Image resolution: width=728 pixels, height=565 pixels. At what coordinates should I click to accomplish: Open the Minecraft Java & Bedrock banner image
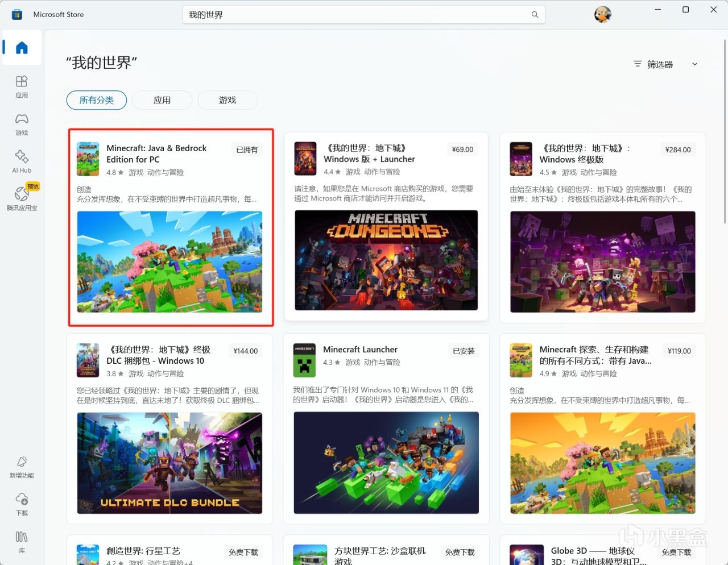click(x=169, y=261)
